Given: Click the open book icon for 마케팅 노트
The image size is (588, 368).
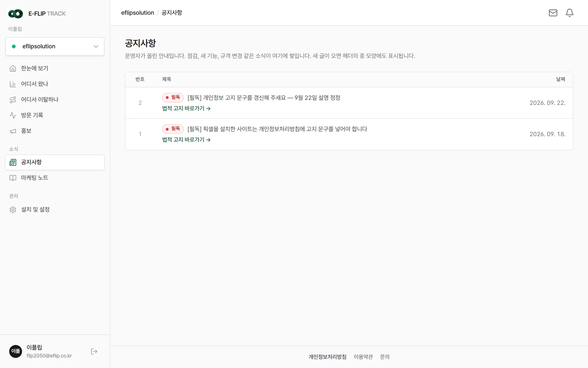Looking at the screenshot, I should pos(13,178).
